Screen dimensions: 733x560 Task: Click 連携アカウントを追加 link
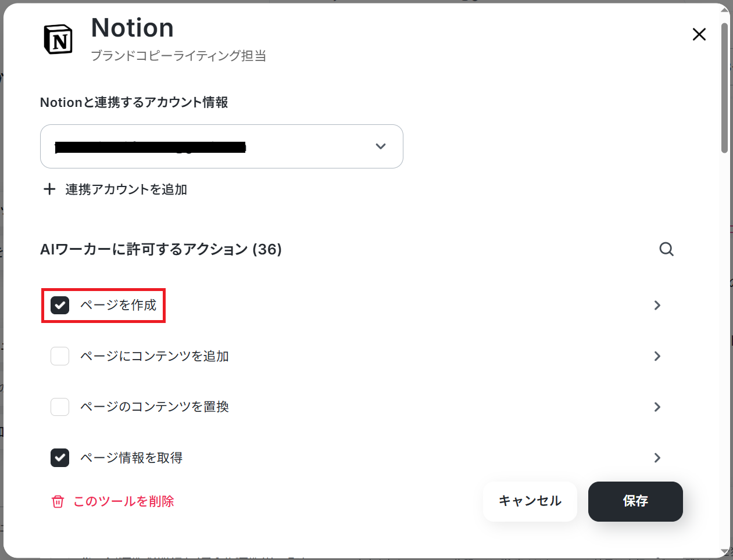(126, 189)
